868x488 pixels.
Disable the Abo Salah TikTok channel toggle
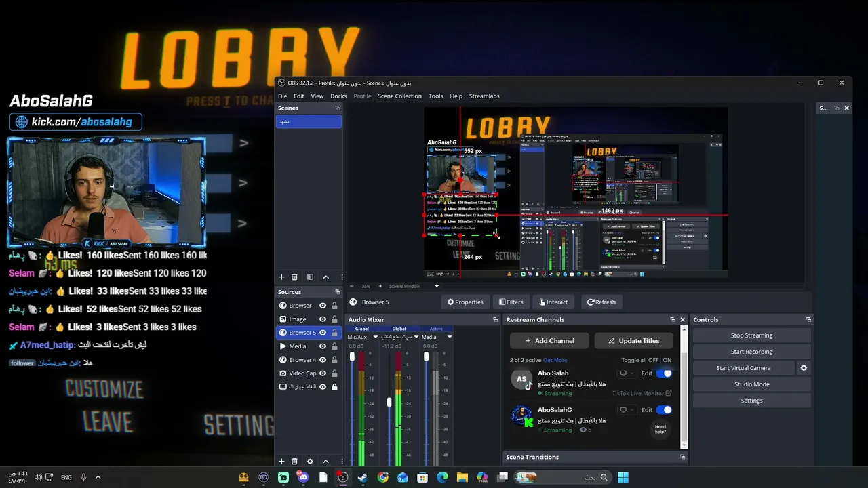point(664,373)
